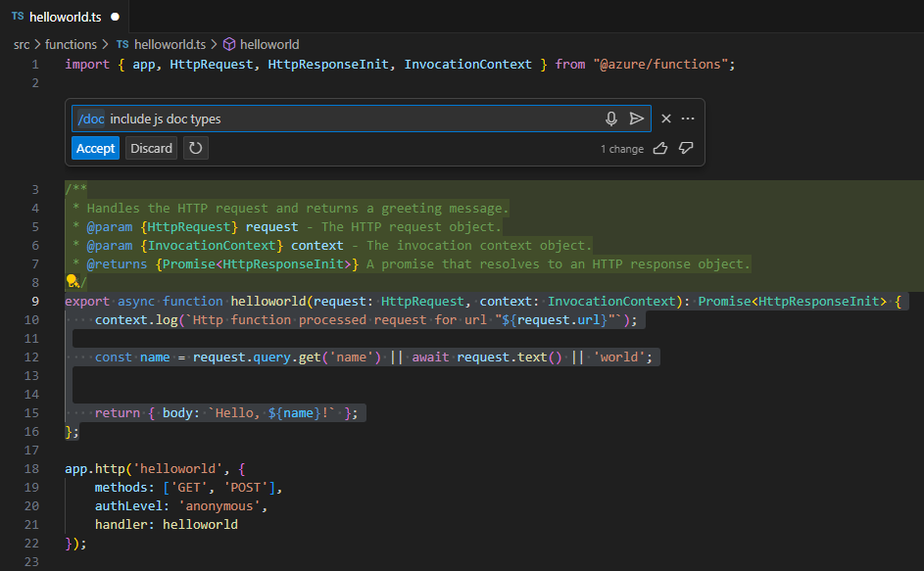Send the inline chat request

click(637, 119)
